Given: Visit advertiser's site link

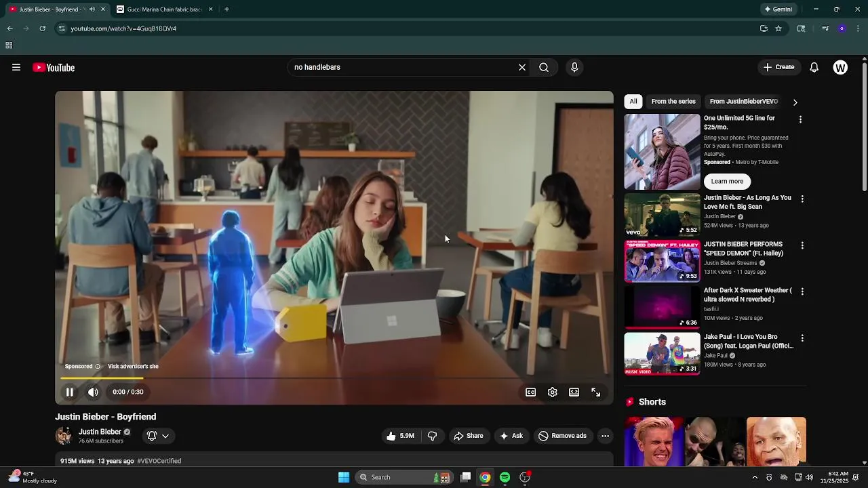Looking at the screenshot, I should 133,367.
